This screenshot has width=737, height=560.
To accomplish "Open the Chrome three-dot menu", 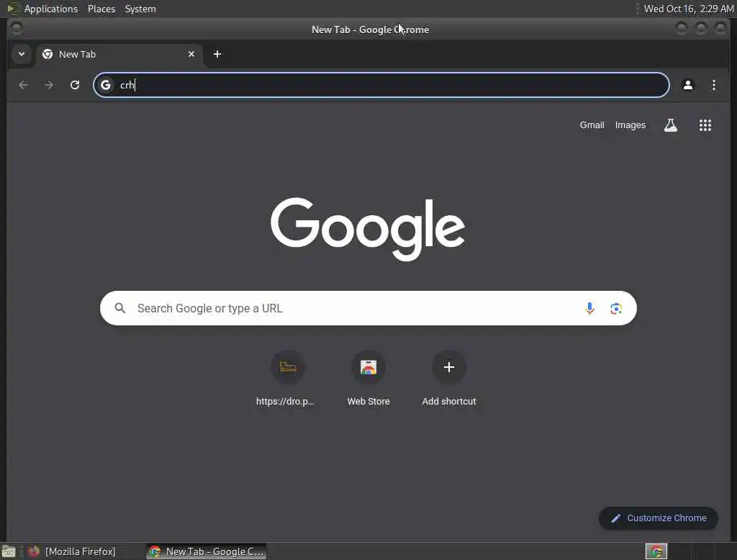I will (x=713, y=85).
